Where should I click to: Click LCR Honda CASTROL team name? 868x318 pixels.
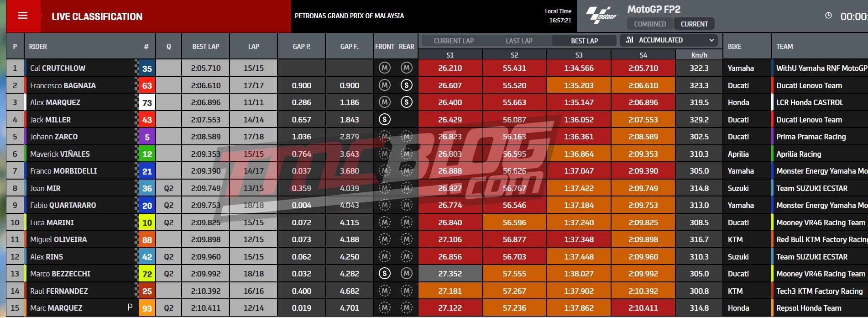click(x=810, y=102)
